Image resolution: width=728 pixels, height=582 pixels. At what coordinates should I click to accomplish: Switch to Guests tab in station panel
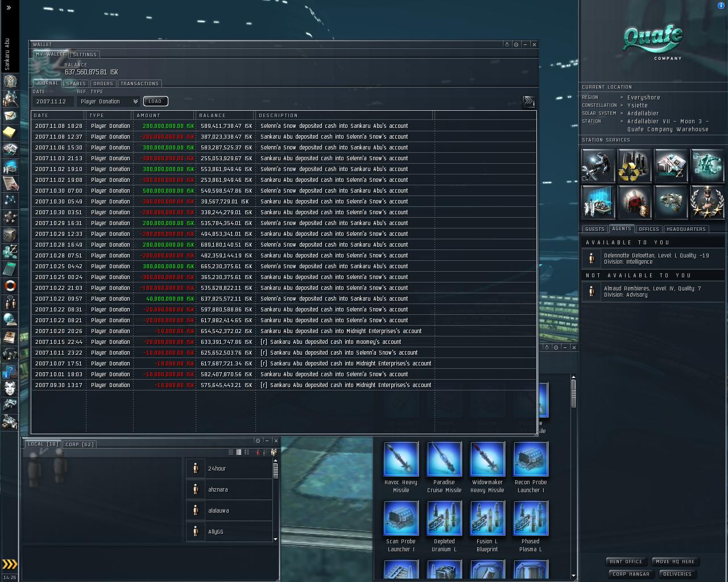tap(595, 229)
